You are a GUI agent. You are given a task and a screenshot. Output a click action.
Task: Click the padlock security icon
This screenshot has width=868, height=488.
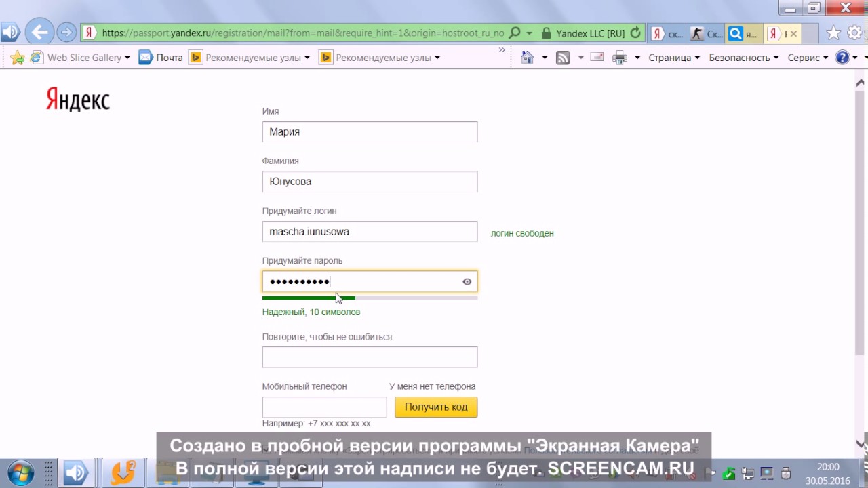pyautogui.click(x=547, y=33)
